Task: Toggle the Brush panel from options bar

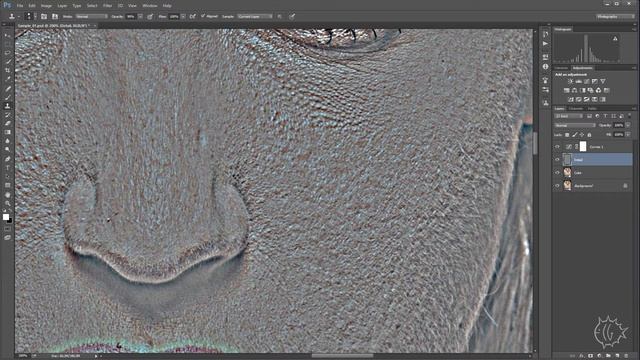Action: pos(44,16)
